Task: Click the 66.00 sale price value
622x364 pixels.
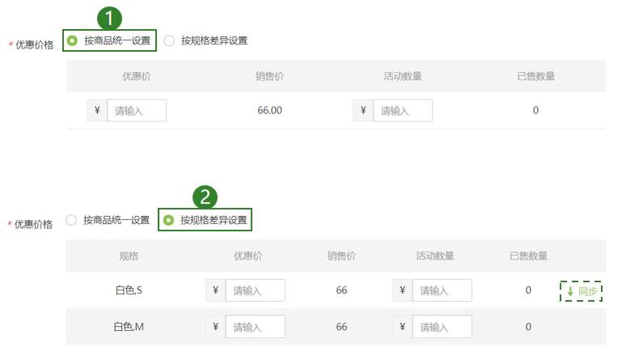Action: (269, 110)
